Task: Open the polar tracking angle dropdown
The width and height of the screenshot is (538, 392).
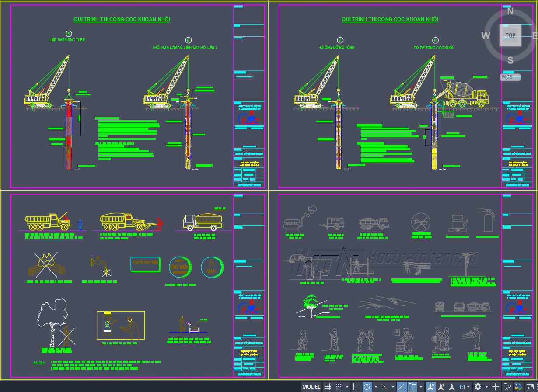Action: coord(375,387)
